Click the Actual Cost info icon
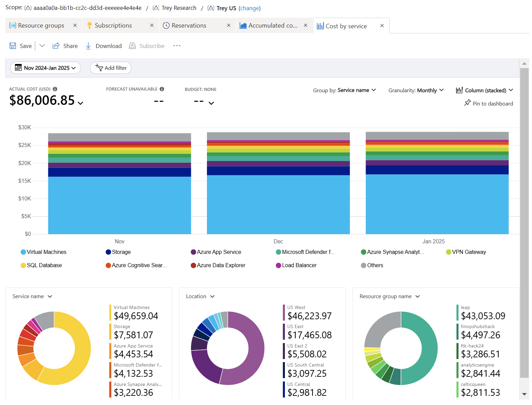Image resolution: width=532 pixels, height=405 pixels. [55, 89]
